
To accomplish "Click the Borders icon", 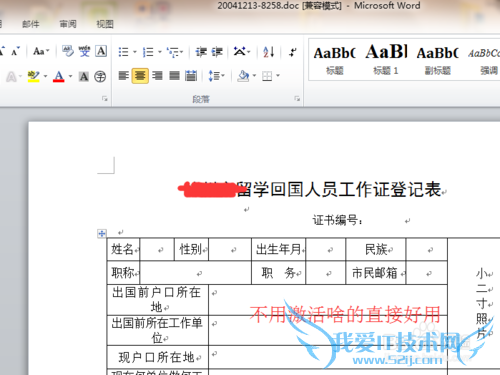I will click(267, 76).
